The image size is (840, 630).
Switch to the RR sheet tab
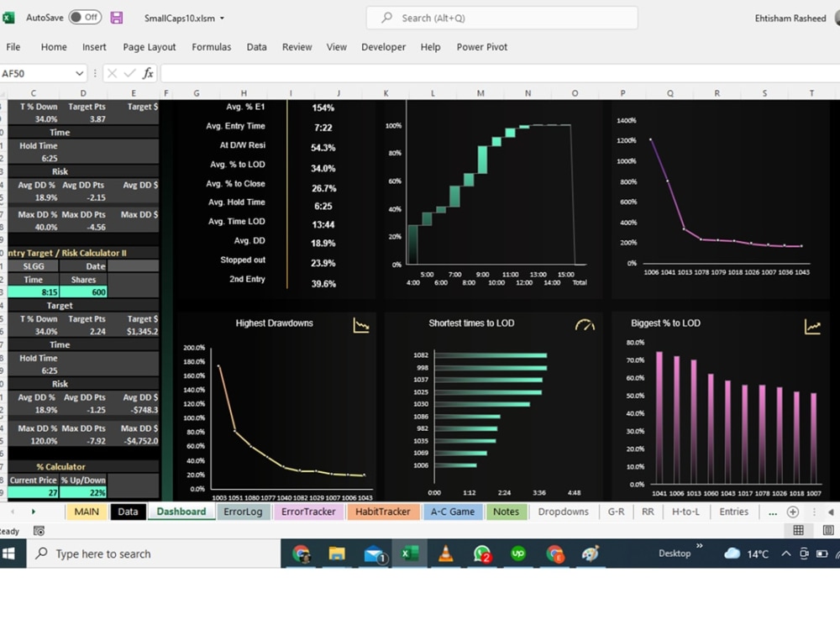point(648,512)
